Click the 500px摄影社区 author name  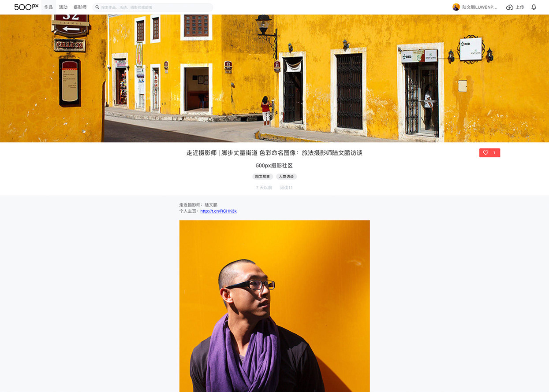(x=274, y=166)
